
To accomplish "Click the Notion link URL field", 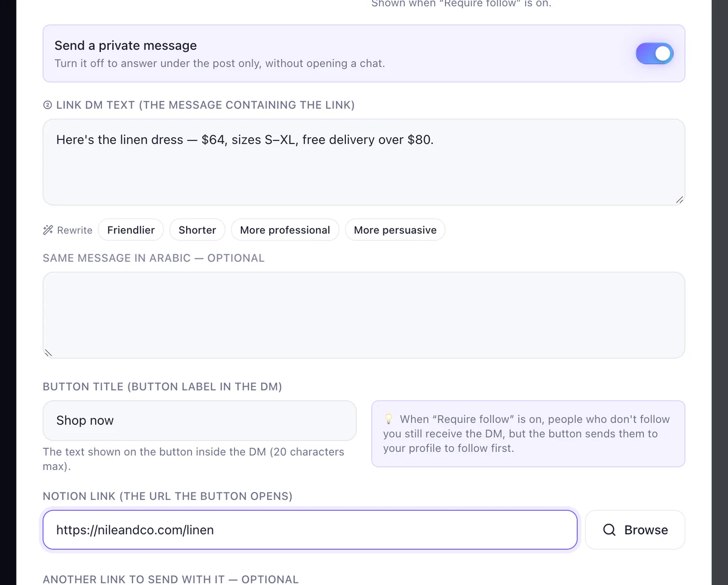I will click(310, 530).
